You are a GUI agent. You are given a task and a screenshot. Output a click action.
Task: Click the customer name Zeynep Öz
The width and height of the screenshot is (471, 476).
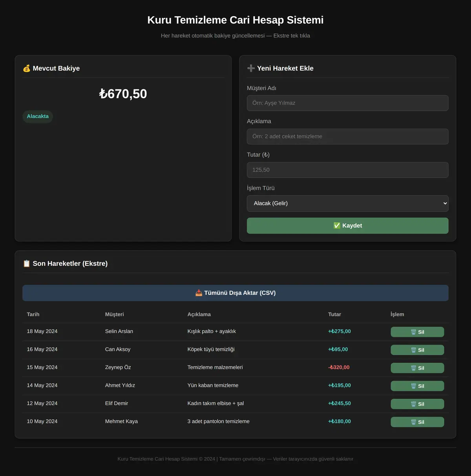[x=118, y=367]
